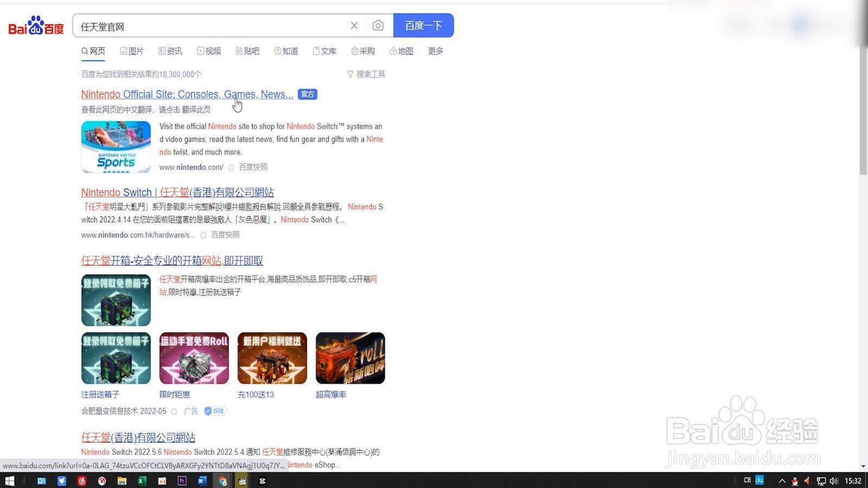The height and width of the screenshot is (488, 868).
Task: Open image search via camera icon
Action: 378,25
